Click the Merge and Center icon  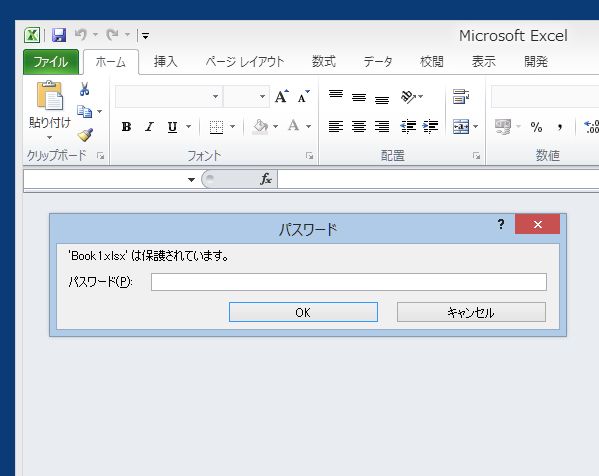tap(461, 126)
